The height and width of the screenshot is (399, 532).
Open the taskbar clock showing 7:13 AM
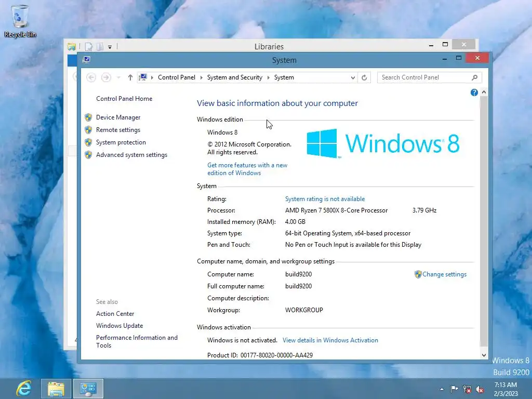click(x=506, y=389)
